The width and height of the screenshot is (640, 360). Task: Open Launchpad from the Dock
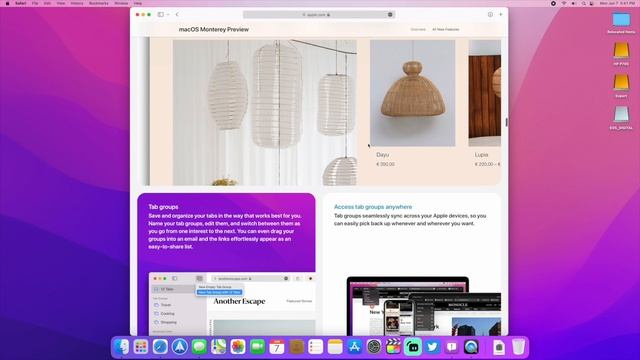(141, 347)
